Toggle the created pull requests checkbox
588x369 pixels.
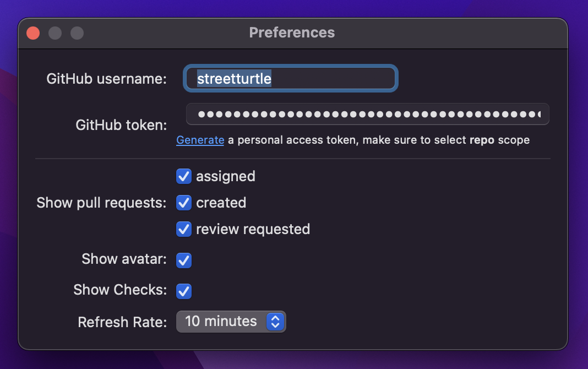[184, 203]
